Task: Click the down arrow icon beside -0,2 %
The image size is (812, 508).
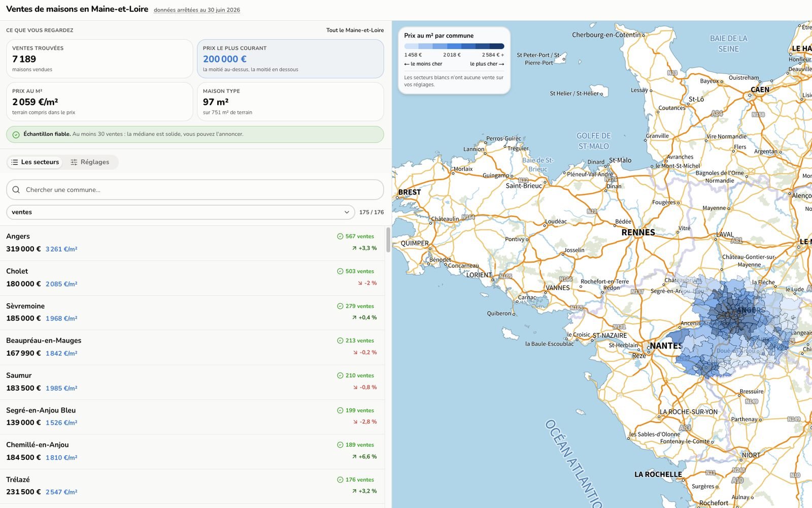Action: (x=356, y=352)
